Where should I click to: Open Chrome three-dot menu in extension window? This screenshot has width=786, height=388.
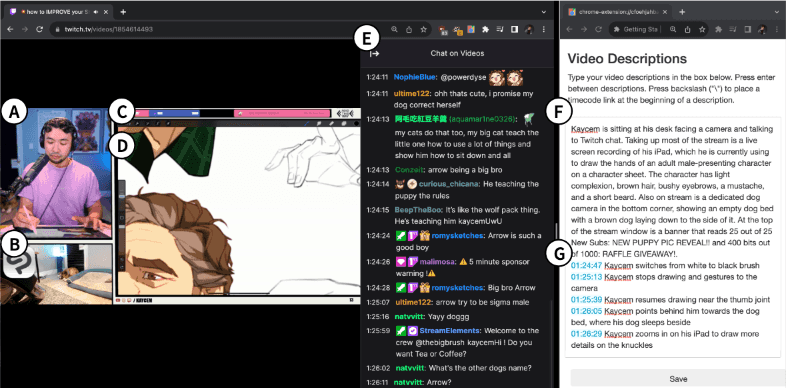tap(776, 30)
